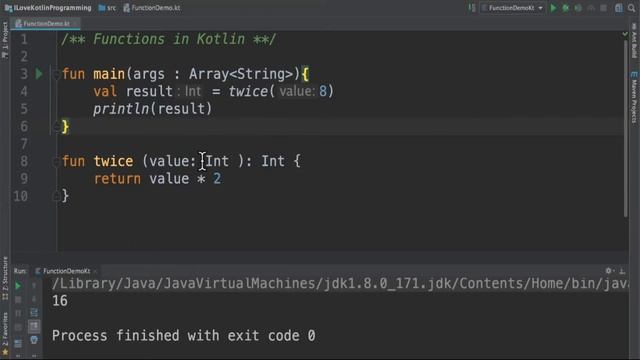Click the 'Array<String>' type on line 3
640x360 pixels.
coord(241,74)
